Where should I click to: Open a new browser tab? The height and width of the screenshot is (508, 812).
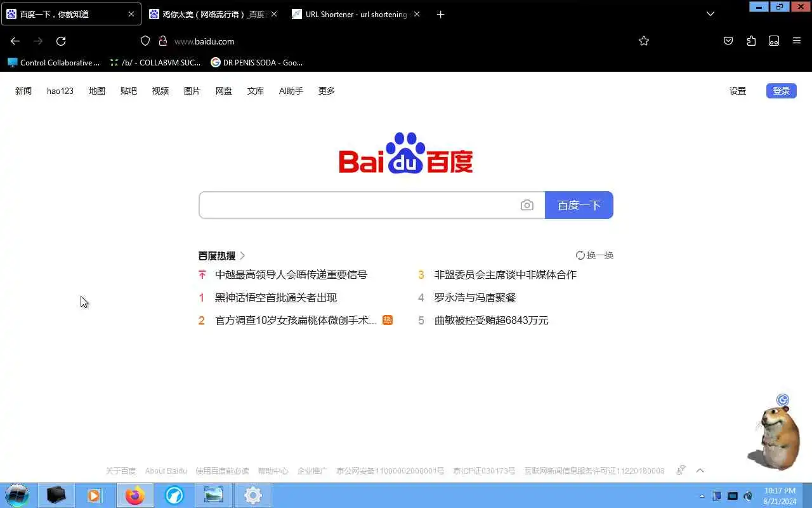pyautogui.click(x=441, y=15)
